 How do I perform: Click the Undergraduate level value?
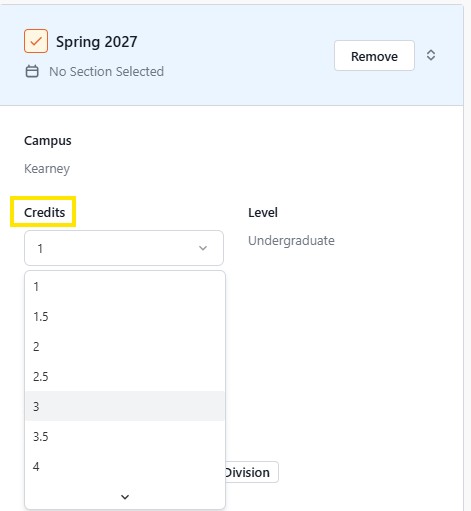coord(291,240)
